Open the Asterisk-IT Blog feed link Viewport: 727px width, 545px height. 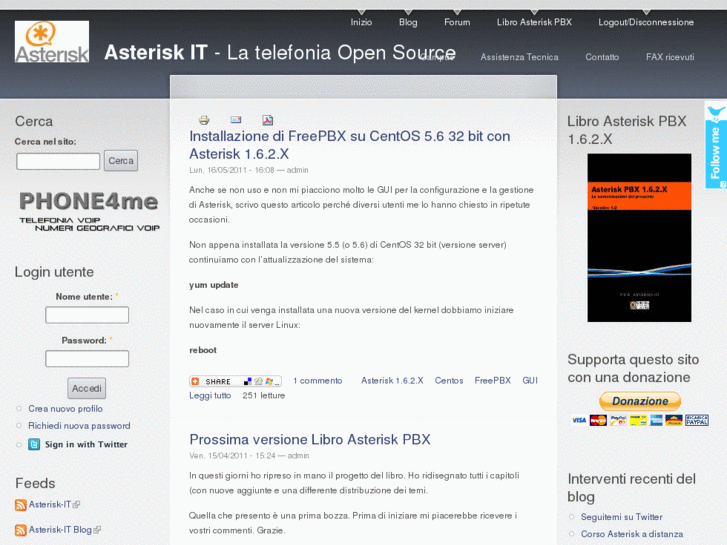[x=60, y=530]
